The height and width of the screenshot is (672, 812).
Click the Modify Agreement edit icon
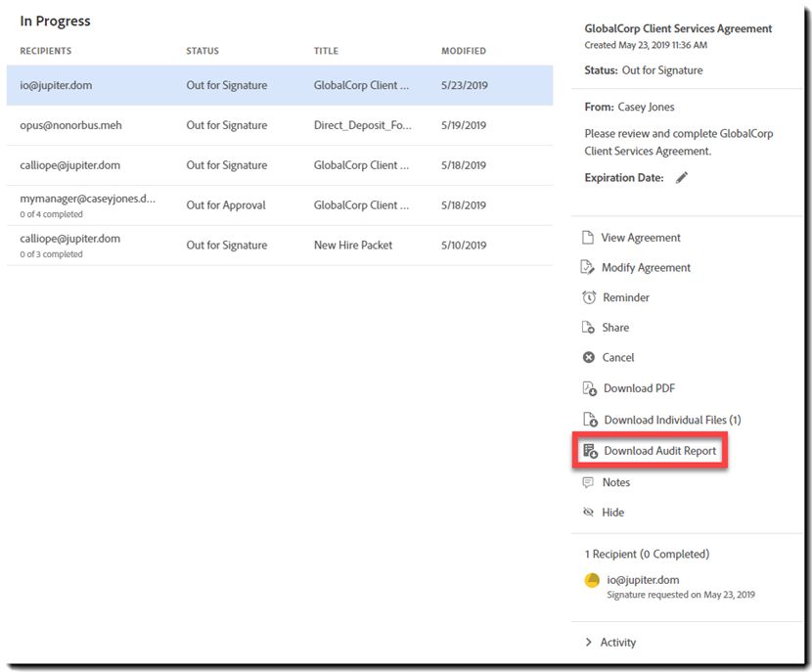click(x=588, y=268)
